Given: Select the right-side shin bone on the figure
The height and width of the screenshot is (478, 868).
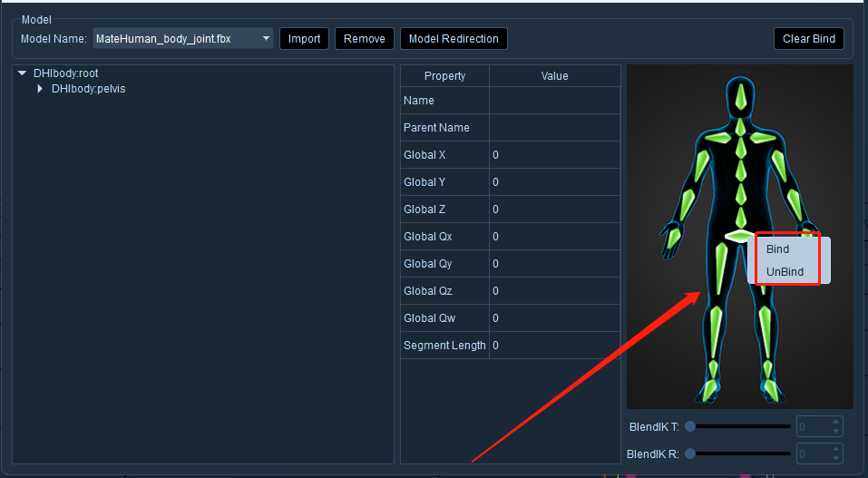Looking at the screenshot, I should coord(765,332).
